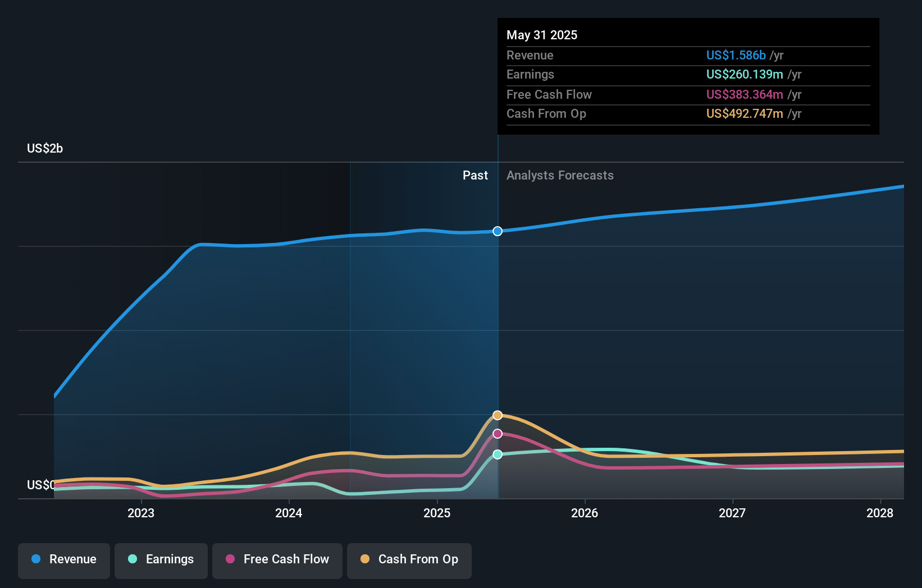Click the 2025 x-axis label
The height and width of the screenshot is (588, 922).
[x=437, y=513]
